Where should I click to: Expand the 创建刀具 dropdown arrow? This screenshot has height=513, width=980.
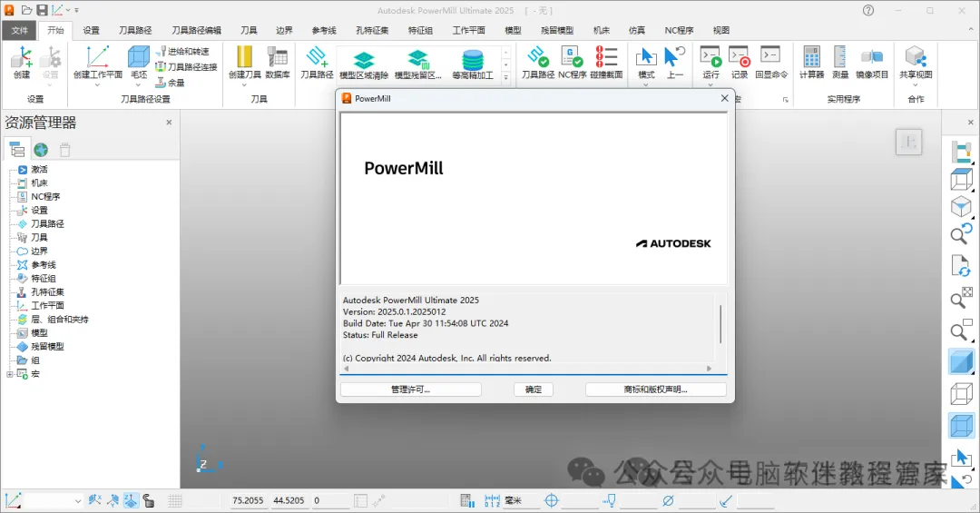pyautogui.click(x=244, y=84)
